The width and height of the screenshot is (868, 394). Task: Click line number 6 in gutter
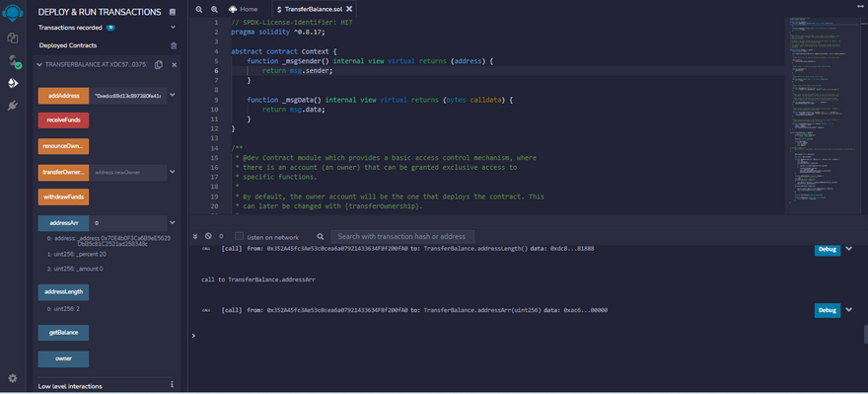pos(216,71)
